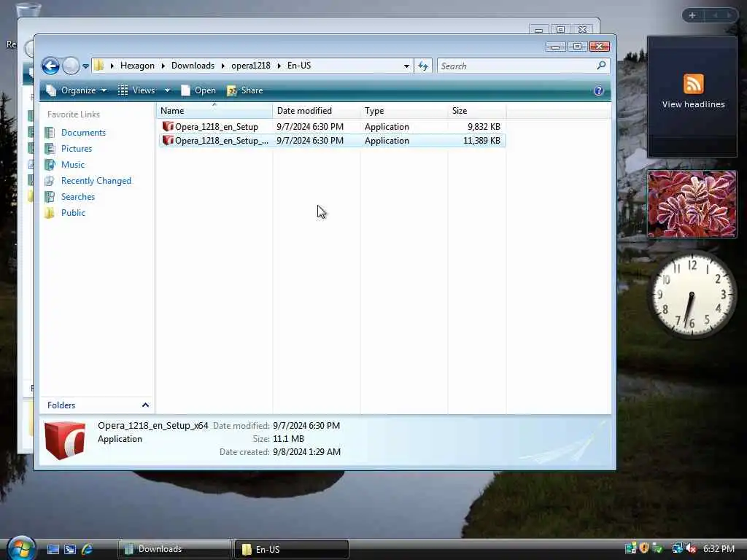The image size is (747, 560).
Task: Expand the arrow after opera1218 breadcrumb
Action: [279, 66]
